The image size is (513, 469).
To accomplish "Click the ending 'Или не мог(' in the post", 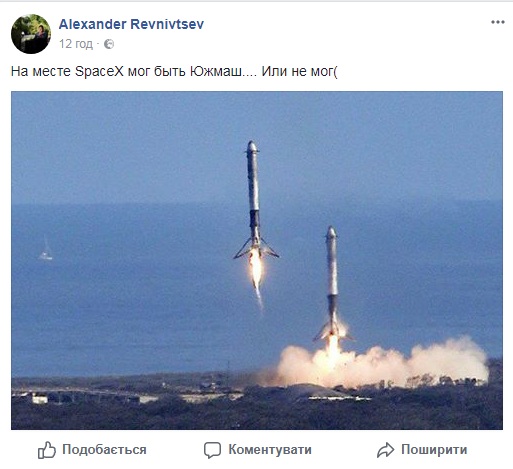I will (299, 71).
